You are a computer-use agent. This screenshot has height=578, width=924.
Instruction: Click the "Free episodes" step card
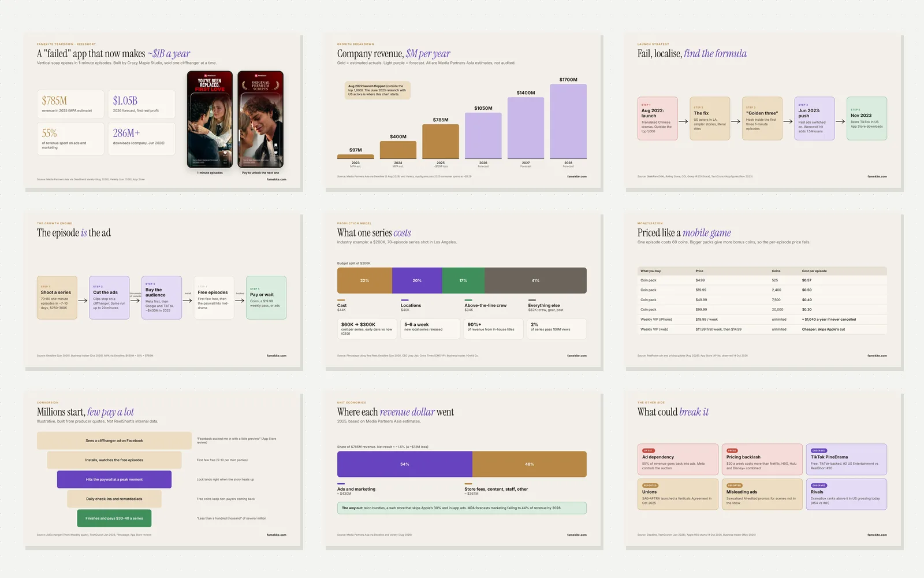[214, 298]
